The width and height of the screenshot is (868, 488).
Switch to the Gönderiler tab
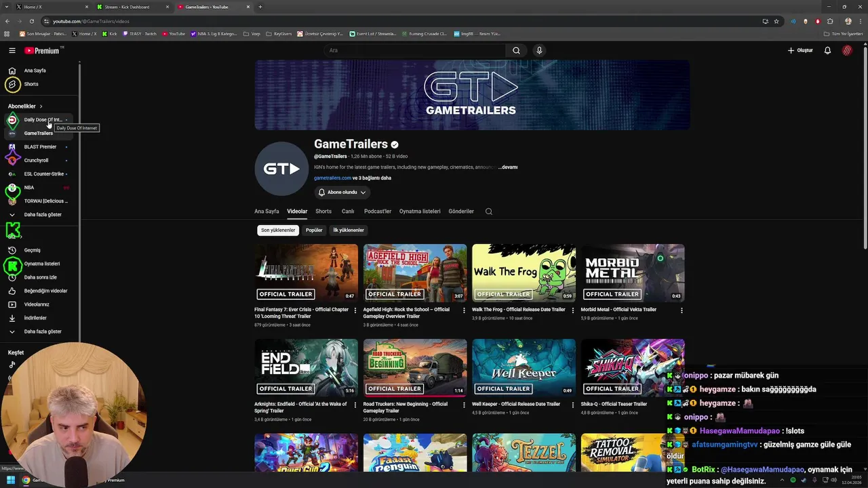[x=461, y=211]
